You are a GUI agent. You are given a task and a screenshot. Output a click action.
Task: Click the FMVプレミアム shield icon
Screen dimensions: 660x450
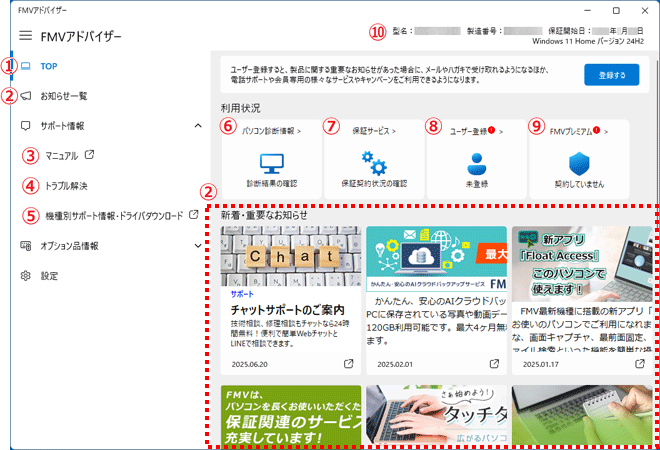pos(579,164)
